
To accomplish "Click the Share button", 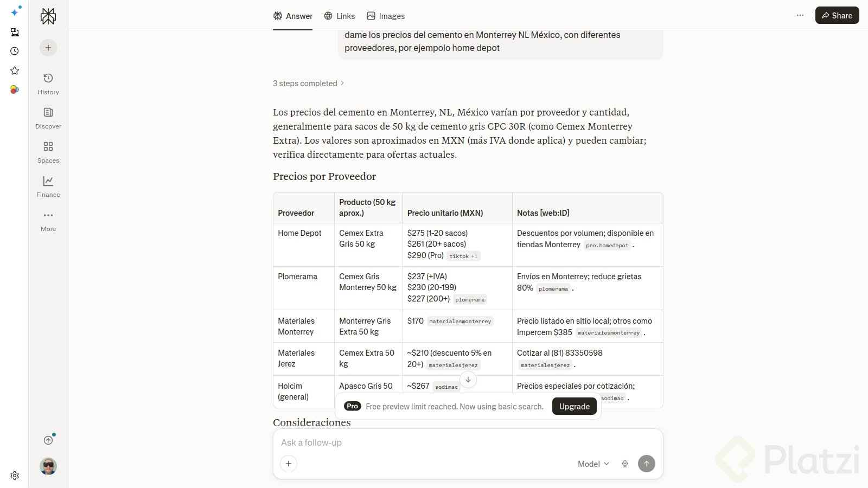I will 837,15.
